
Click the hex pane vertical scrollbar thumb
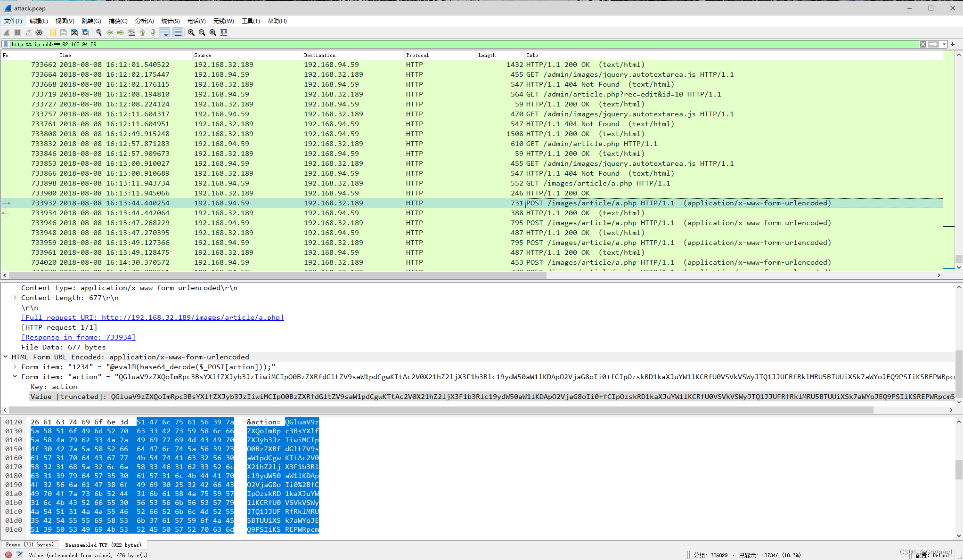coord(958,470)
